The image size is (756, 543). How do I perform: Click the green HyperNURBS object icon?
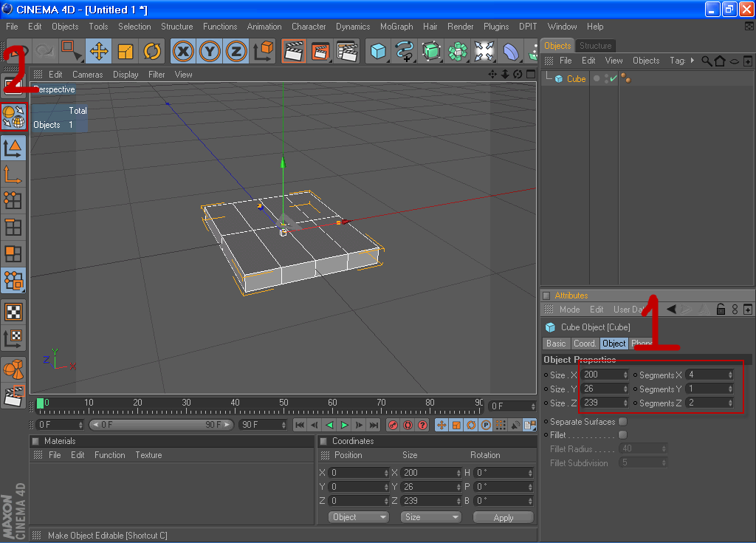pos(431,51)
